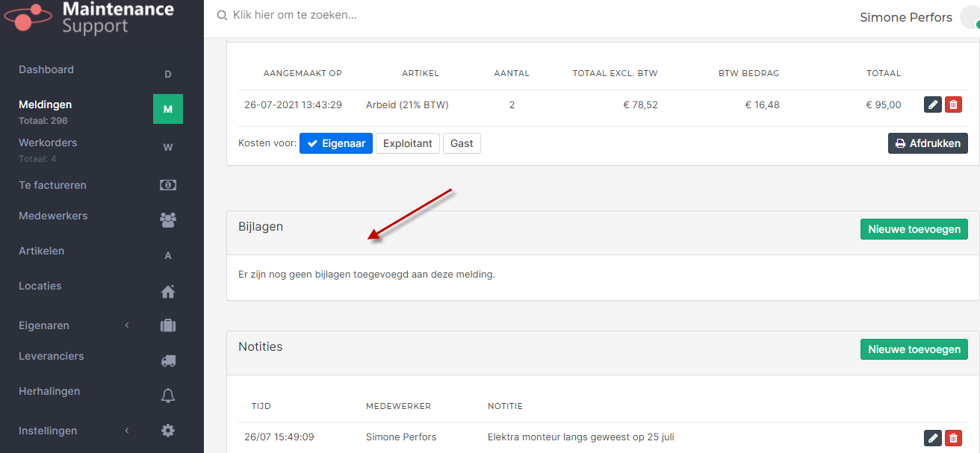The image size is (980, 453).
Task: Click the A icon for Artikelen
Action: tap(168, 255)
